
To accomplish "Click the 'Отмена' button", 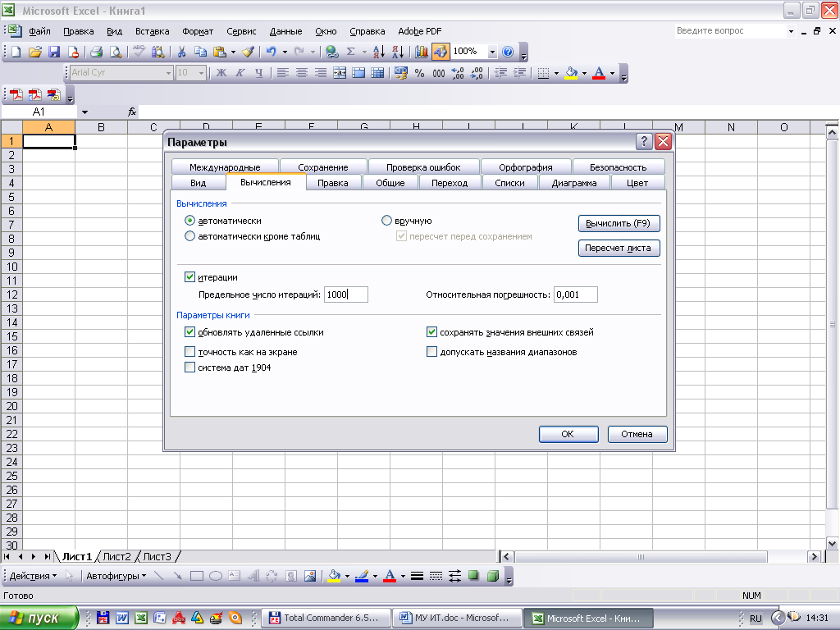I will 637,434.
